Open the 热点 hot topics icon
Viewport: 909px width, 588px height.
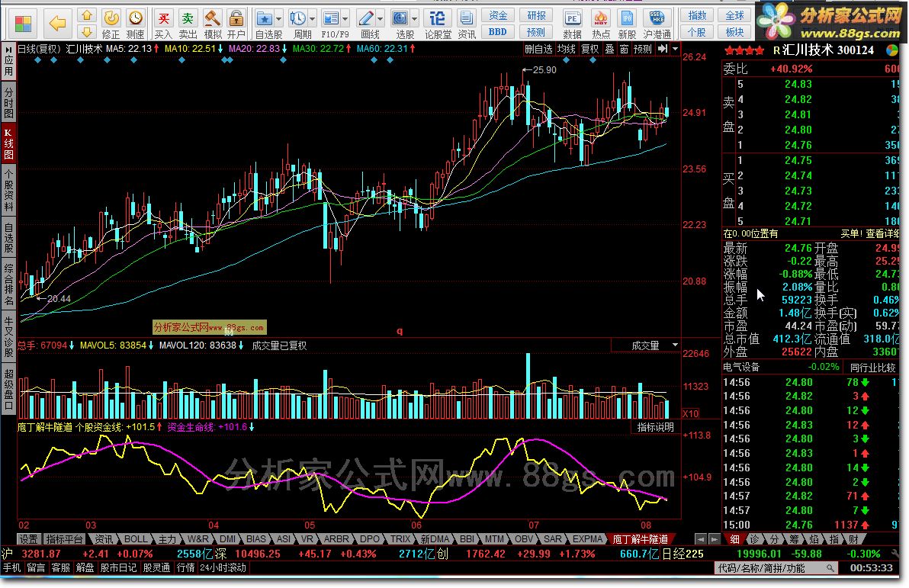[x=601, y=24]
